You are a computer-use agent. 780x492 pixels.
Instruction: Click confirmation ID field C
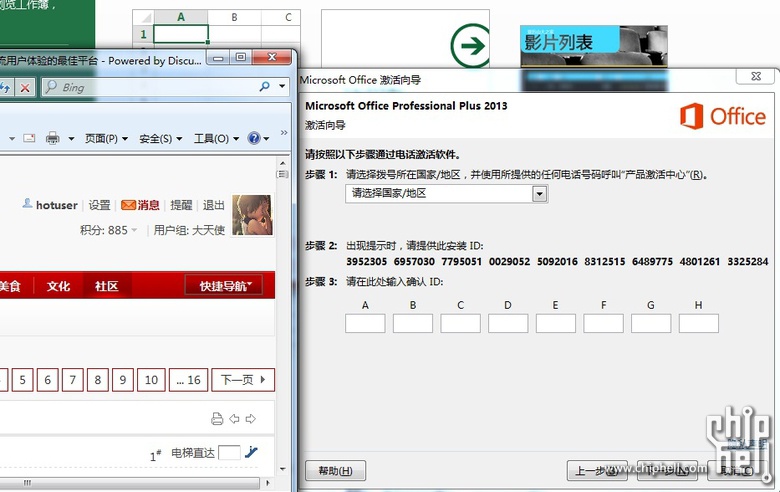tap(461, 323)
